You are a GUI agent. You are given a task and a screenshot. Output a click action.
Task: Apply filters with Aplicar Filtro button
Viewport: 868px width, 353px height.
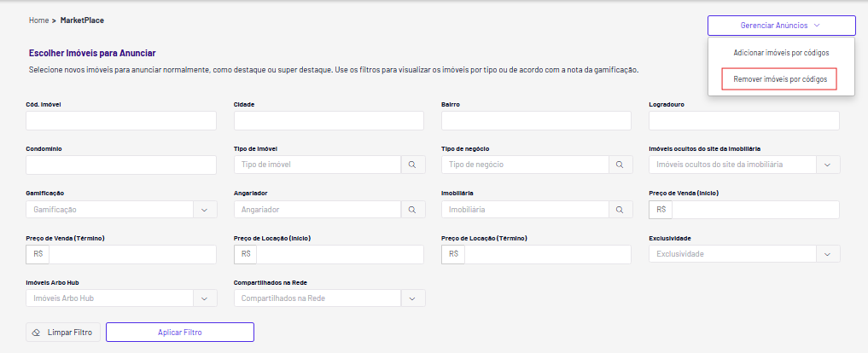[x=180, y=333]
